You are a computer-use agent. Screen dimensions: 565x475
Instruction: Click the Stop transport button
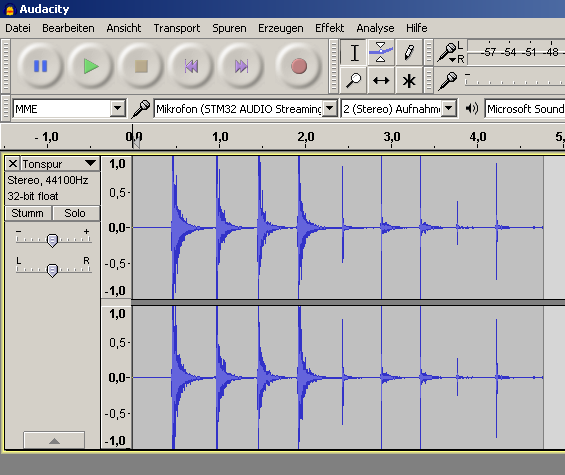click(x=141, y=66)
